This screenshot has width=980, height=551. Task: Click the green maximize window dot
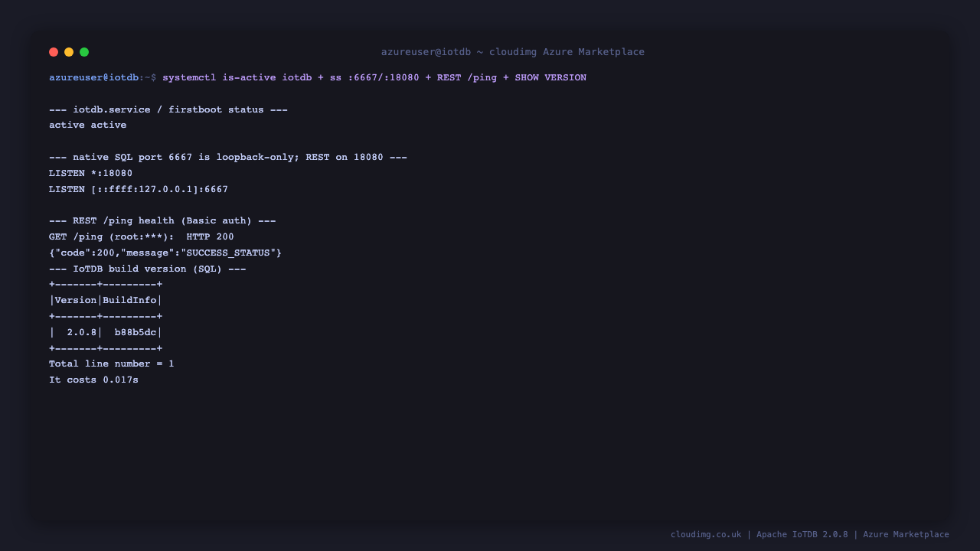pos(84,52)
